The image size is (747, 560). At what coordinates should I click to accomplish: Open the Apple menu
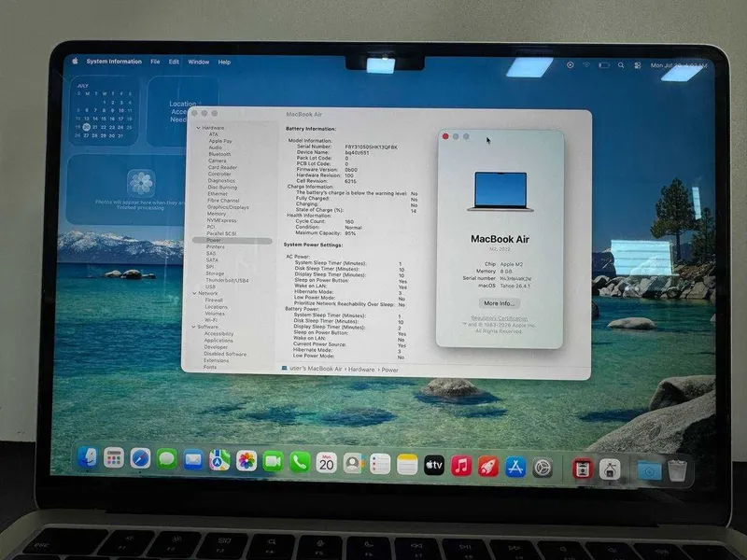[75, 61]
